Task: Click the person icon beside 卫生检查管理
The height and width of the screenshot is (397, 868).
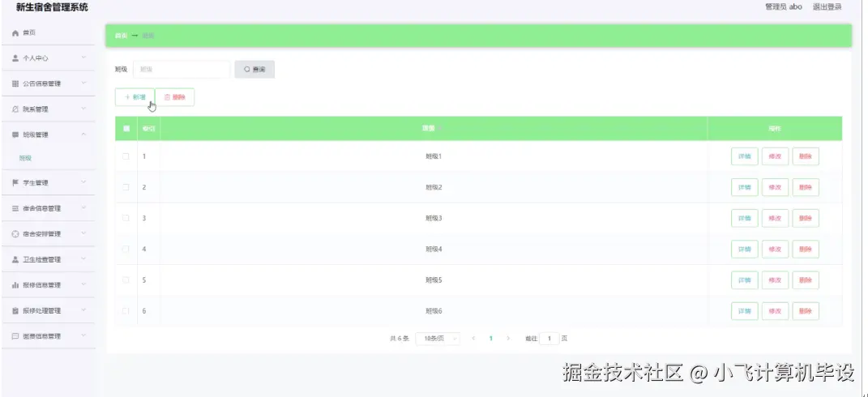Action: click(15, 259)
